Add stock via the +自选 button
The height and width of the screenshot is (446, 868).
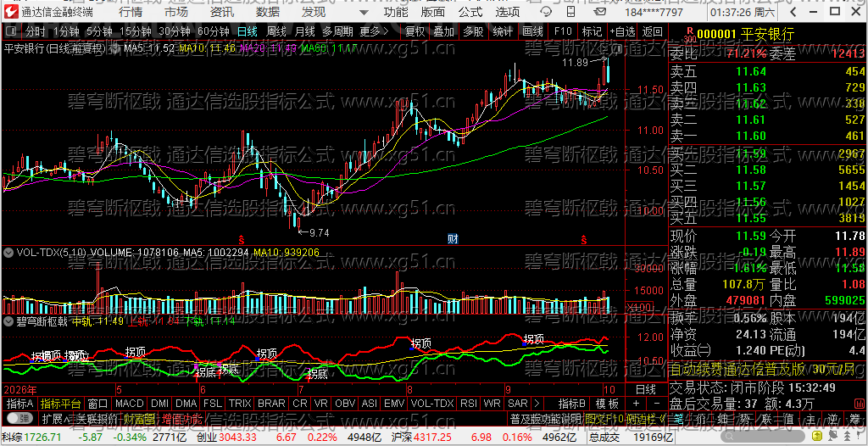point(623,31)
